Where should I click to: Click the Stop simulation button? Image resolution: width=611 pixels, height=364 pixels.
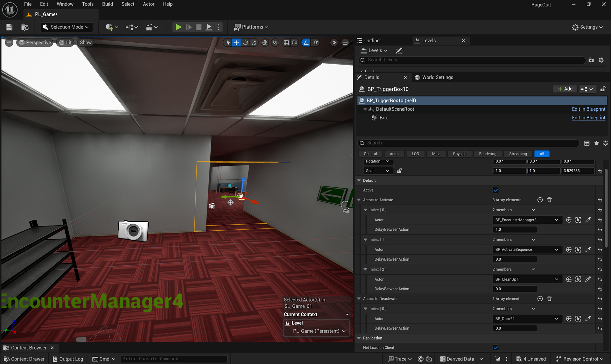tap(199, 27)
